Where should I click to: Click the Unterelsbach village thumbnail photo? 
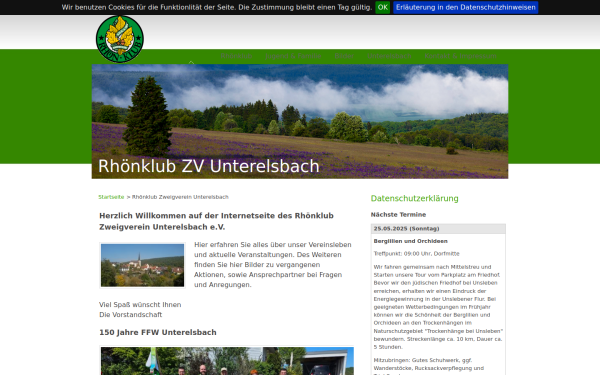pyautogui.click(x=142, y=265)
